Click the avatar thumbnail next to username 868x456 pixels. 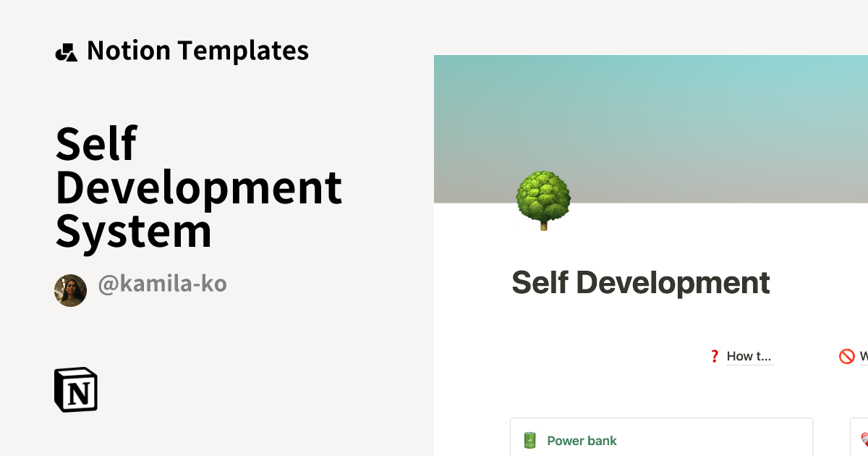point(70,290)
